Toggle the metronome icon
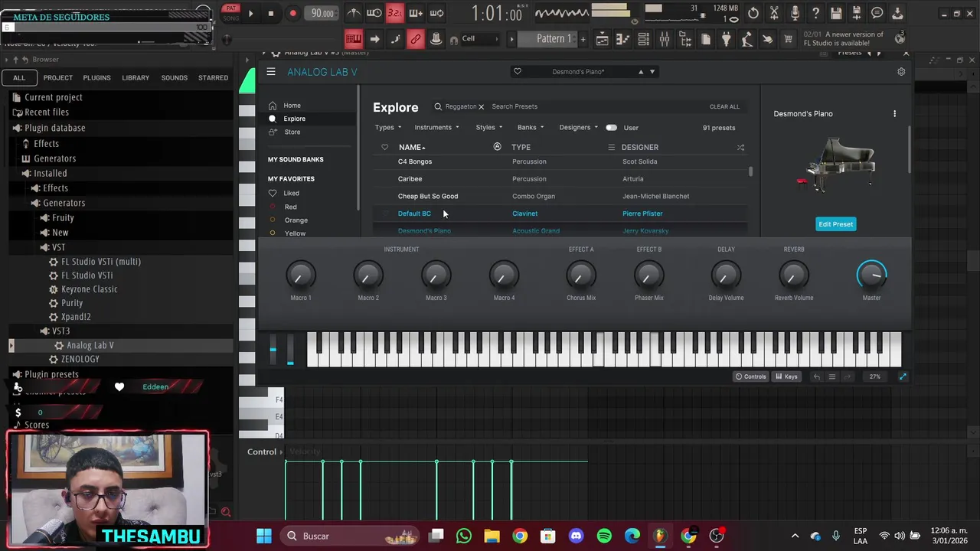Viewport: 980px width, 551px height. tap(354, 13)
